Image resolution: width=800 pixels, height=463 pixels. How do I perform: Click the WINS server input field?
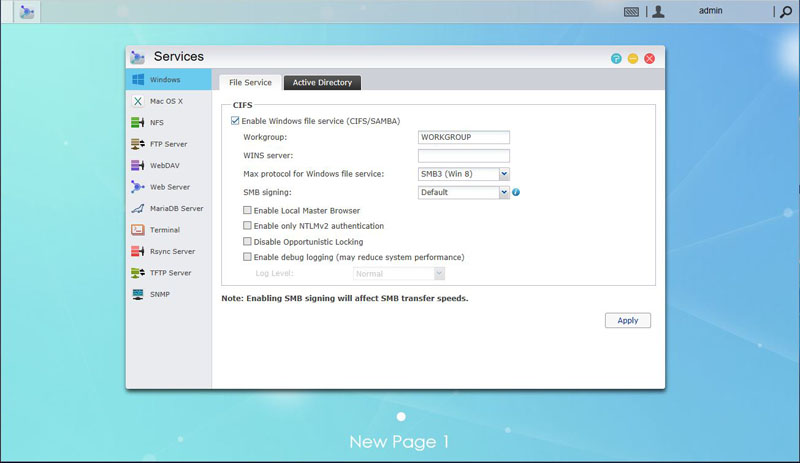click(464, 156)
